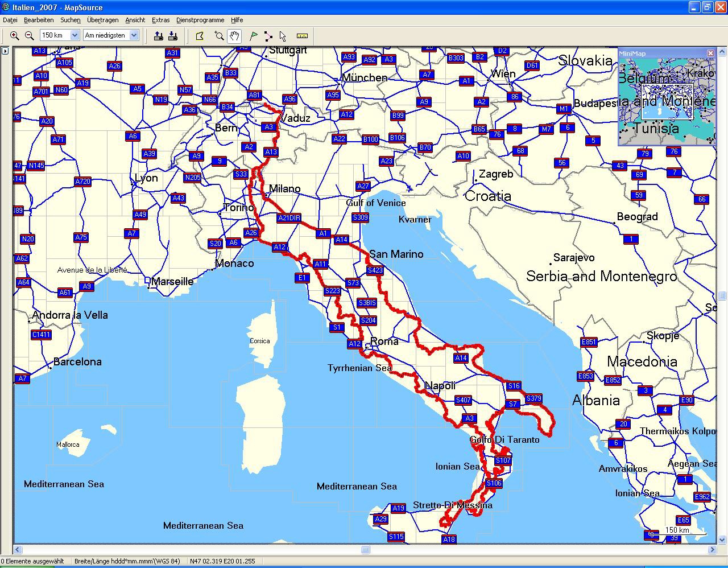
Task: Activate the hand pan tool
Action: (x=234, y=36)
